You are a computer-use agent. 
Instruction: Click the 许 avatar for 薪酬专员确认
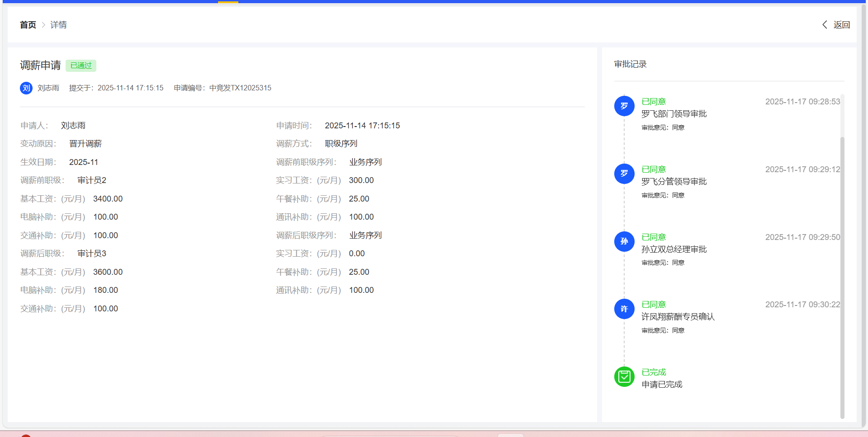click(624, 309)
